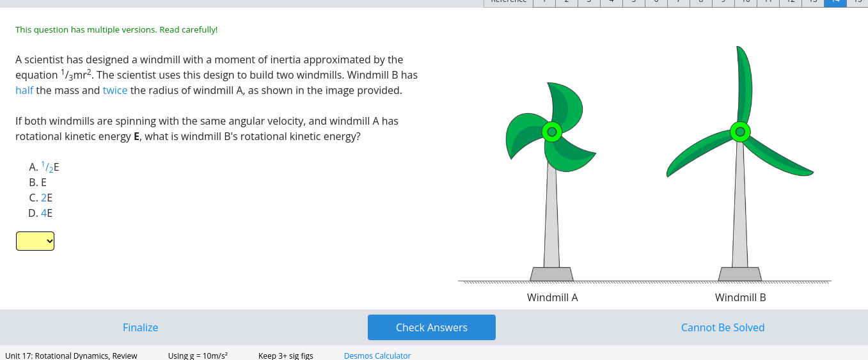The height and width of the screenshot is (360, 868).
Task: Click answer choice C. 2E text
Action: [41, 198]
